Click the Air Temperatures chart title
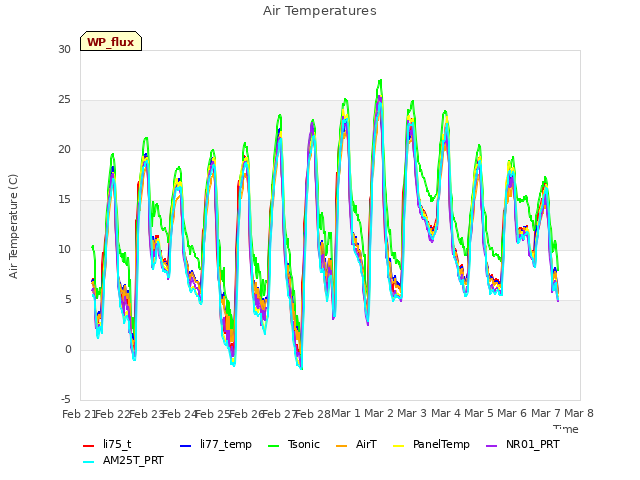The height and width of the screenshot is (480, 640). pos(320,11)
